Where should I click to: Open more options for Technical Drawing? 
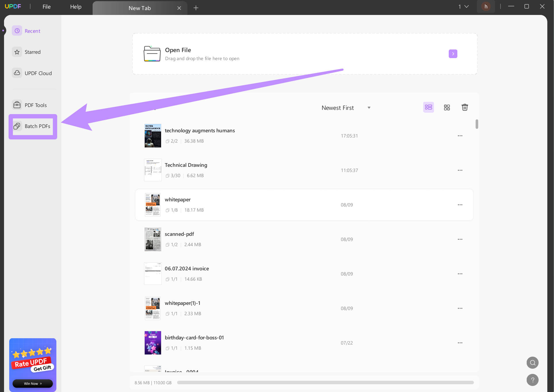[460, 170]
